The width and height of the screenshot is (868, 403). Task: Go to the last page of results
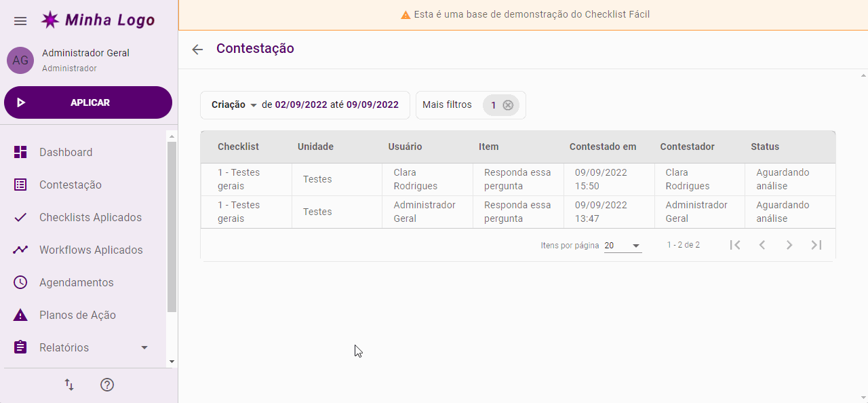(x=816, y=245)
